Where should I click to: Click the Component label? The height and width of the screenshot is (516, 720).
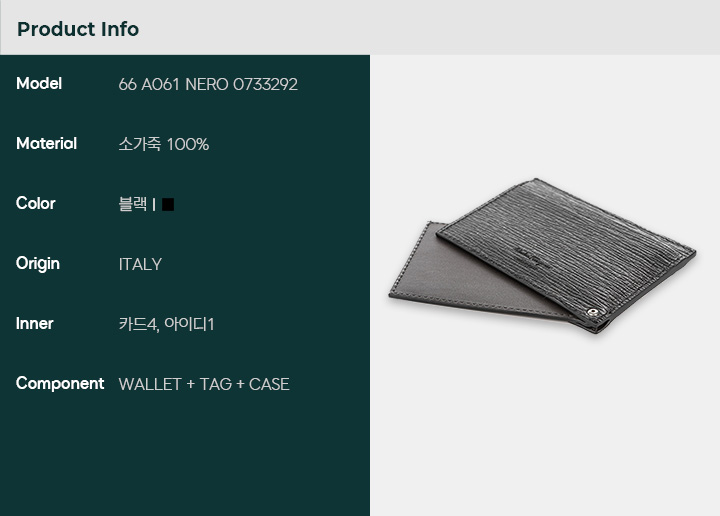pyautogui.click(x=60, y=384)
